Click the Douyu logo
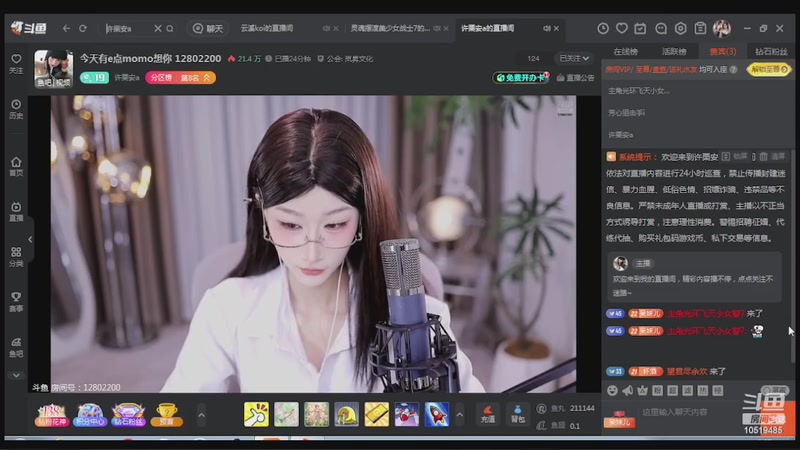 coord(29,28)
